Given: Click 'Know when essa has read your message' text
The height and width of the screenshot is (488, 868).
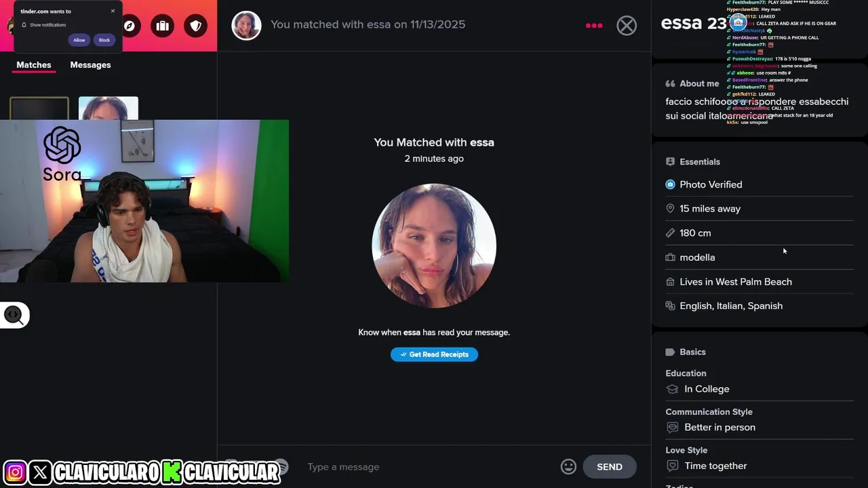Looking at the screenshot, I should click(434, 333).
